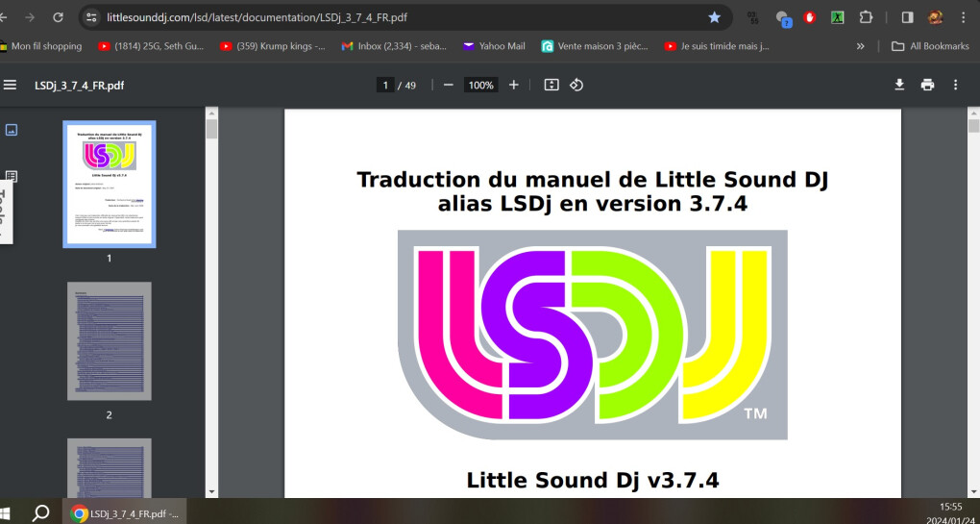
Task: Download the PDF file
Action: tap(899, 85)
